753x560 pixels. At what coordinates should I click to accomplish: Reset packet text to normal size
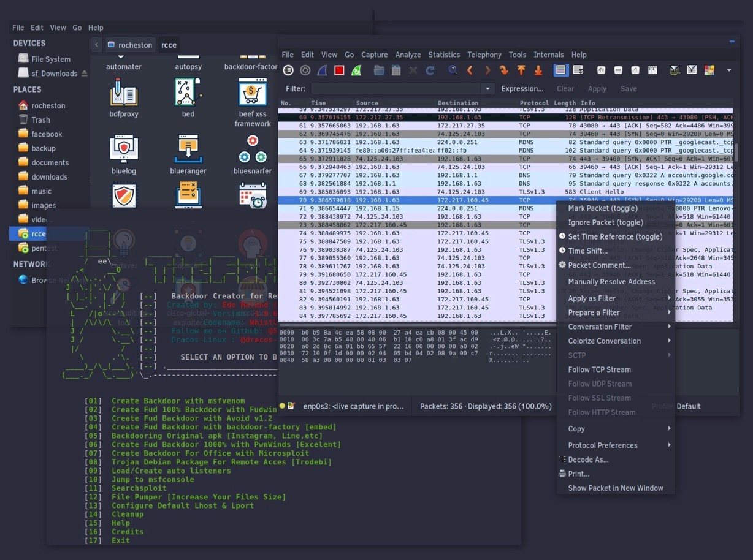click(635, 70)
